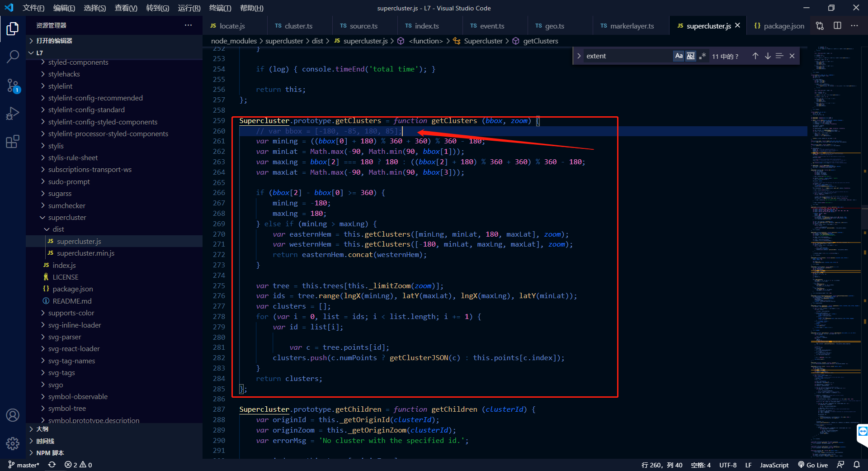Toggle match case in the find widget
The image size is (868, 471).
tap(679, 56)
